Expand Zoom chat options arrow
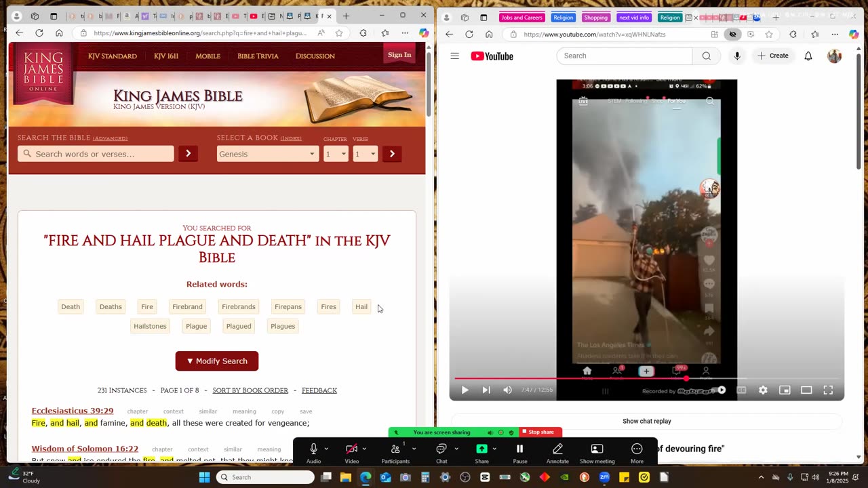 pyautogui.click(x=456, y=449)
